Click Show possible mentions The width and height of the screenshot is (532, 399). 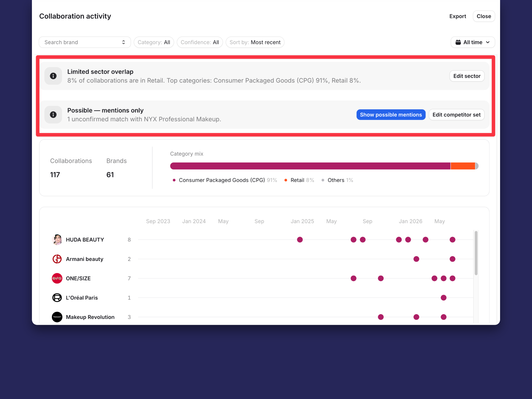tap(391, 115)
